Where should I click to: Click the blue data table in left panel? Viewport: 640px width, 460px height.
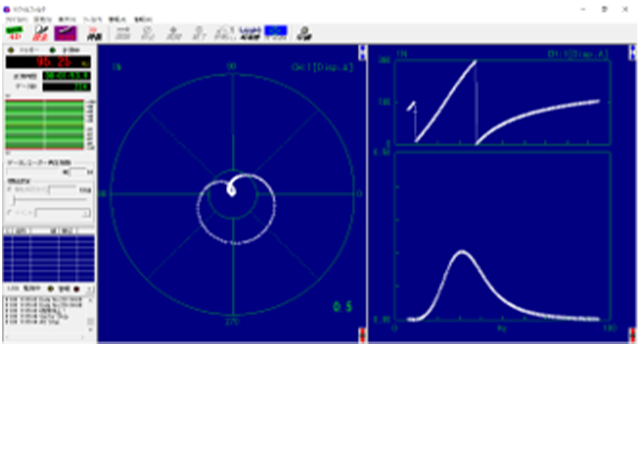pos(49,258)
